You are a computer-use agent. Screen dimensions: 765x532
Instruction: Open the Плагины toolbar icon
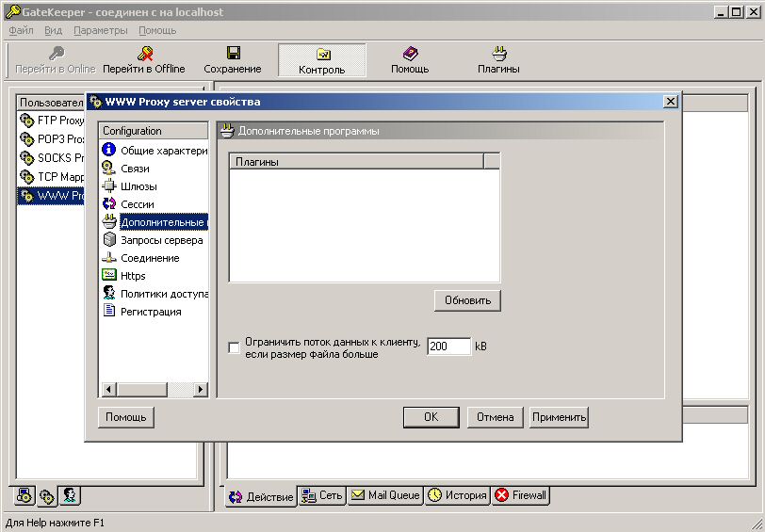pyautogui.click(x=499, y=53)
